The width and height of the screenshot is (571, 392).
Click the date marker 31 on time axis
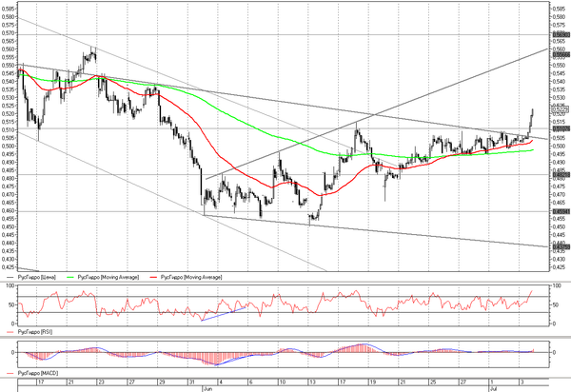tap(191, 382)
